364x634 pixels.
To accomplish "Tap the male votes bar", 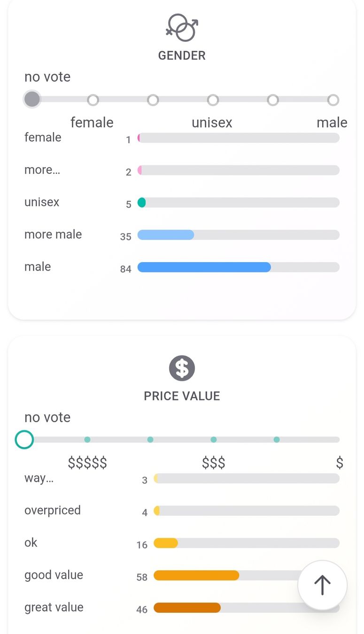I will pyautogui.click(x=239, y=267).
